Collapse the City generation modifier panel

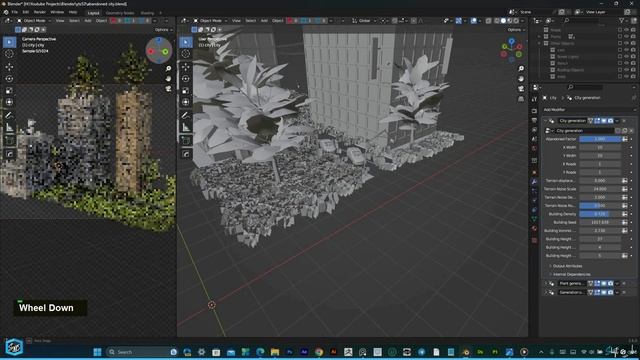click(546, 121)
